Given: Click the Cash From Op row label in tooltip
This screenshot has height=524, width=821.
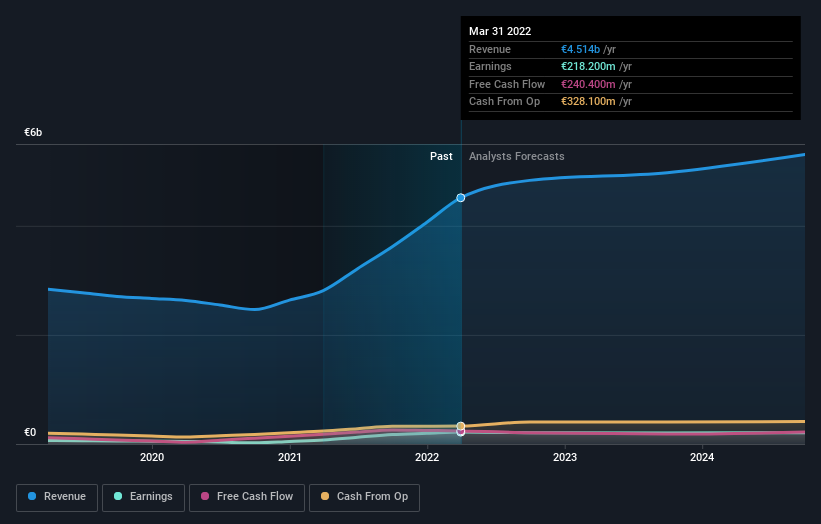Looking at the screenshot, I should [504, 102].
